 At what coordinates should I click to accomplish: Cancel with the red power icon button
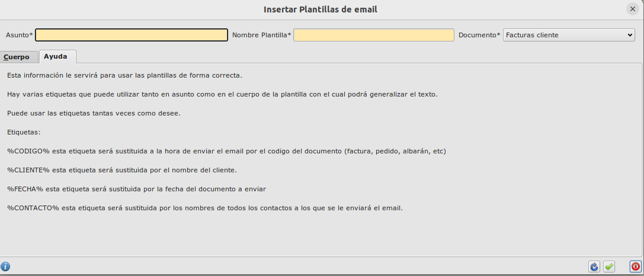[x=635, y=267]
